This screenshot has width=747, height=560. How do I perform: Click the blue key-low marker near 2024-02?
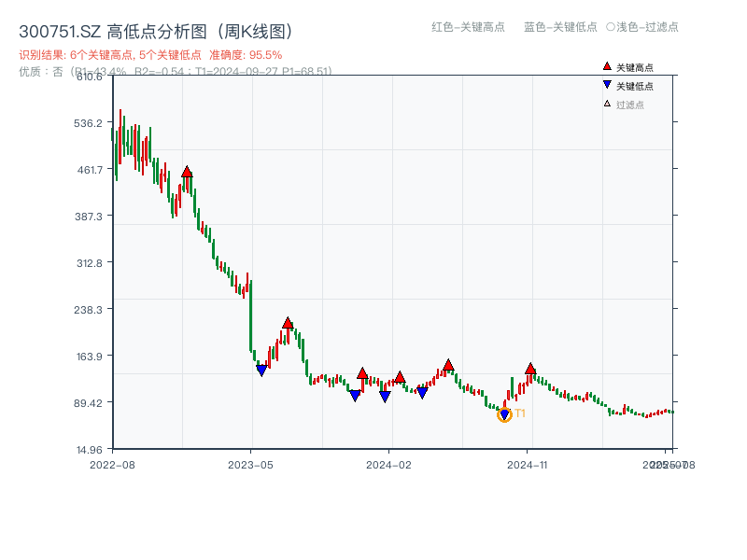click(x=384, y=396)
